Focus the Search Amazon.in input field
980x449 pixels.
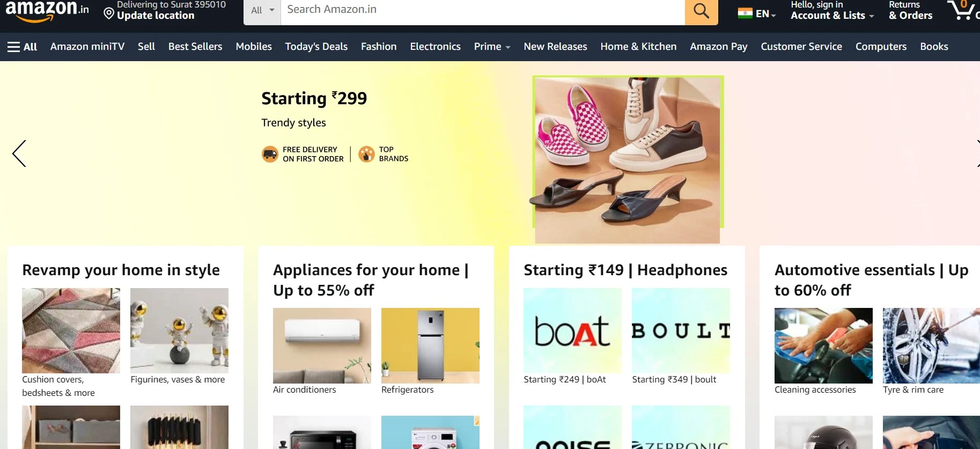(483, 11)
